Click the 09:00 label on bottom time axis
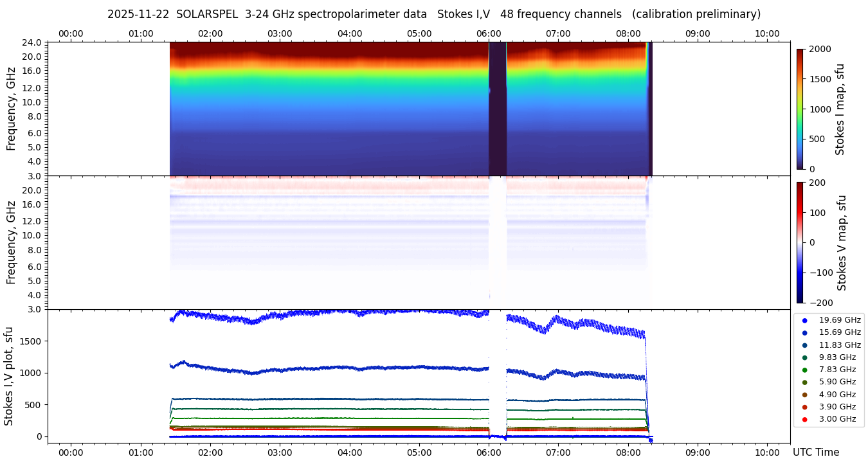This screenshot has height=466, width=868. pos(697,452)
